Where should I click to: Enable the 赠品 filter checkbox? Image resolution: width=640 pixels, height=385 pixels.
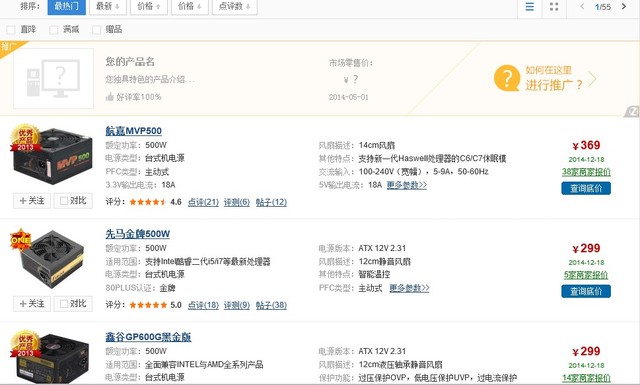(x=97, y=29)
